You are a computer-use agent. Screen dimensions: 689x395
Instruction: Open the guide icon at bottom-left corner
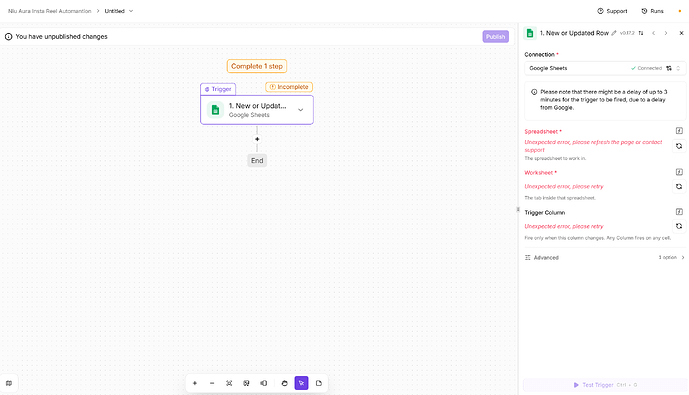(x=9, y=383)
